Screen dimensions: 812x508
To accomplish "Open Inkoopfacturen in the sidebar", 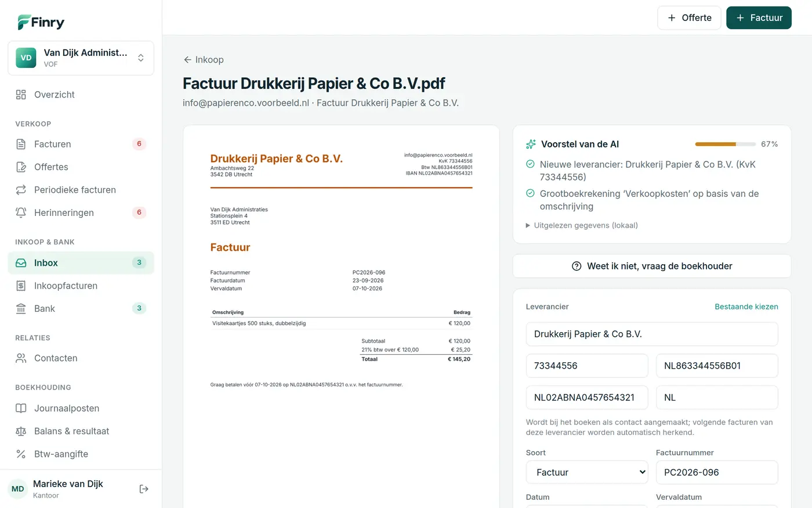I will tap(81, 286).
